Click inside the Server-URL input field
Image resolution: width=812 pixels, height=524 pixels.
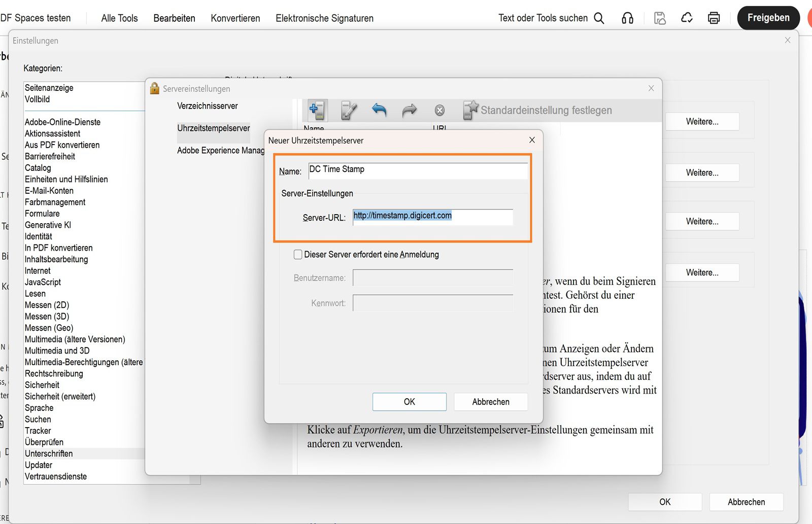pyautogui.click(x=432, y=217)
